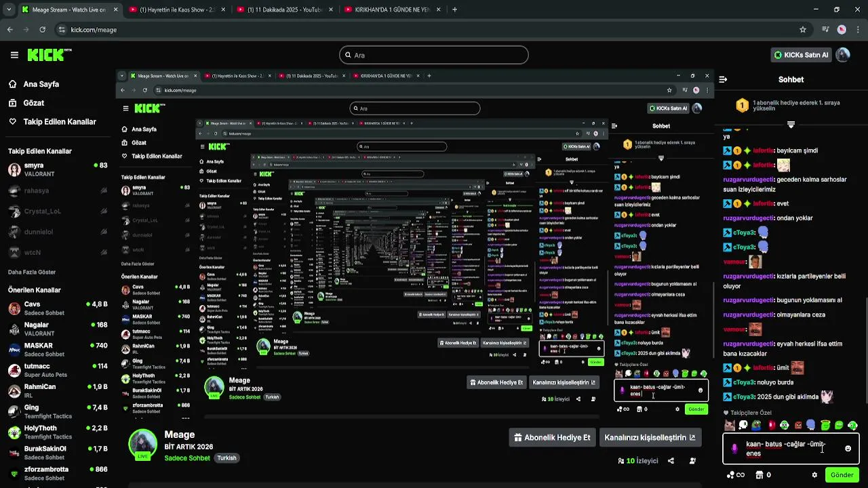This screenshot has width=868, height=488.
Task: Open recommended channel tutmacc
Action: 58,370
